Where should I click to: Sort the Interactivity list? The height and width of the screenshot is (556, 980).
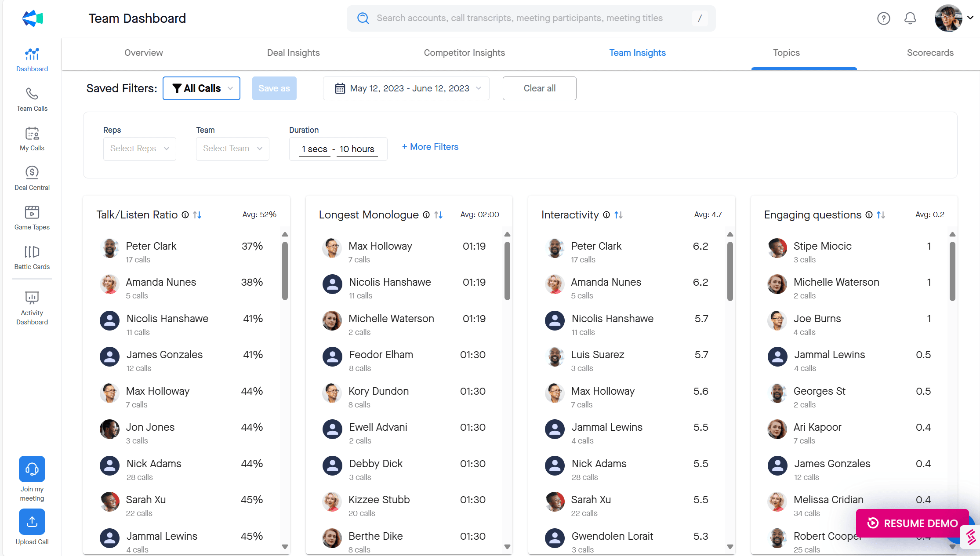click(x=618, y=215)
